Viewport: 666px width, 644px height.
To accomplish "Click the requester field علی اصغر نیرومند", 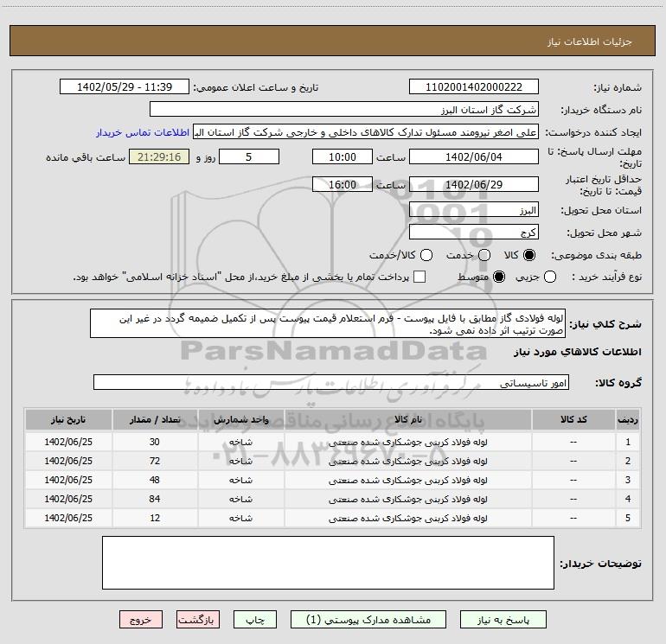I will pos(366,132).
